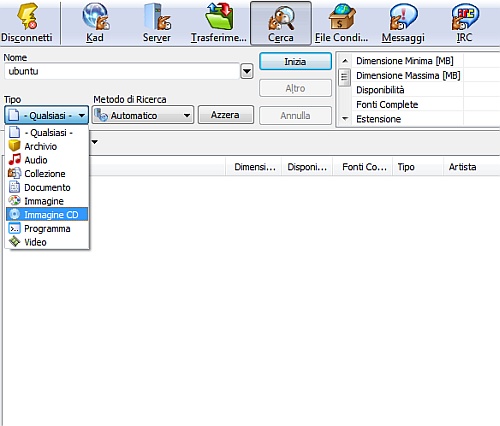
Task: Choose Archivio file type option
Action: point(47,146)
